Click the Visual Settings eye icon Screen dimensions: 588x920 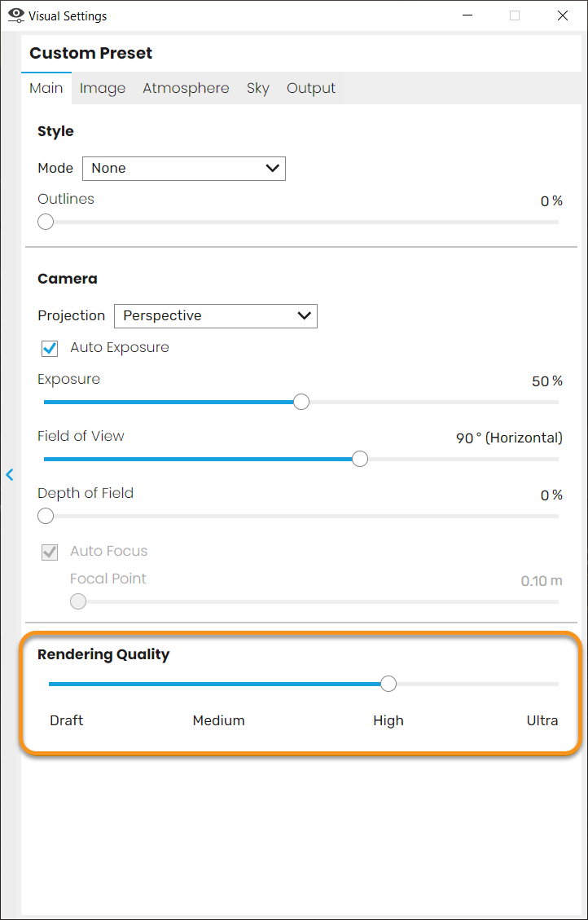coord(16,15)
